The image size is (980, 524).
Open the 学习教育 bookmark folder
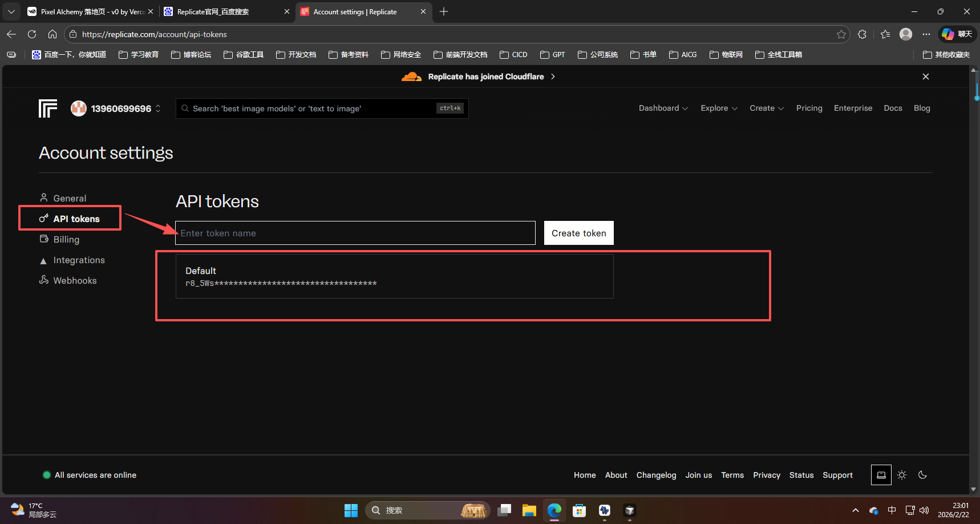(139, 55)
